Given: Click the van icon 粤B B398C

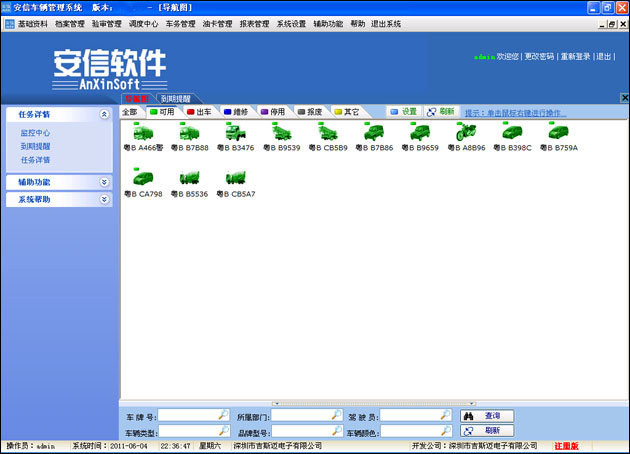Looking at the screenshot, I should [x=512, y=133].
